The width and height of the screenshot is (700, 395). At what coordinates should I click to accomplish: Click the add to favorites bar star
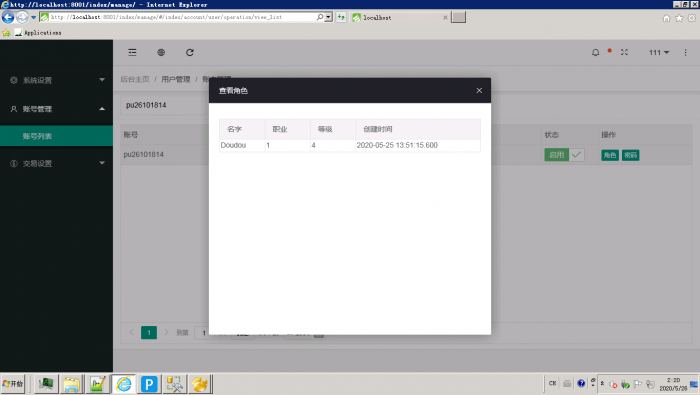click(x=6, y=33)
